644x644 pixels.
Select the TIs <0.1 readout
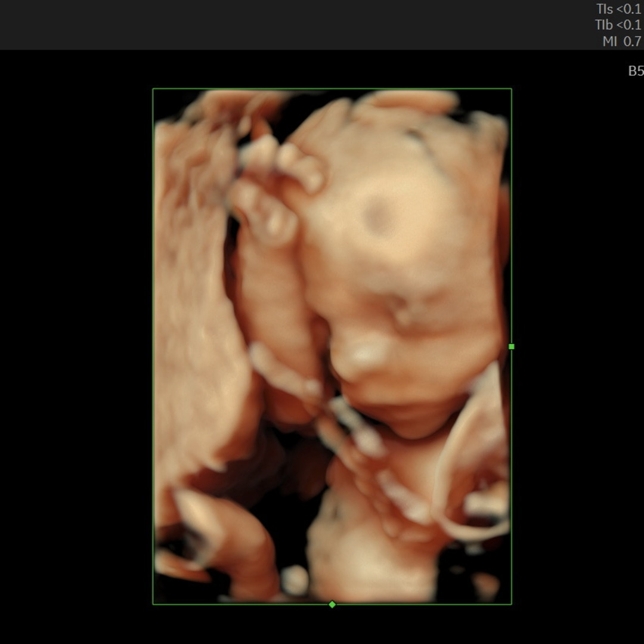click(618, 9)
